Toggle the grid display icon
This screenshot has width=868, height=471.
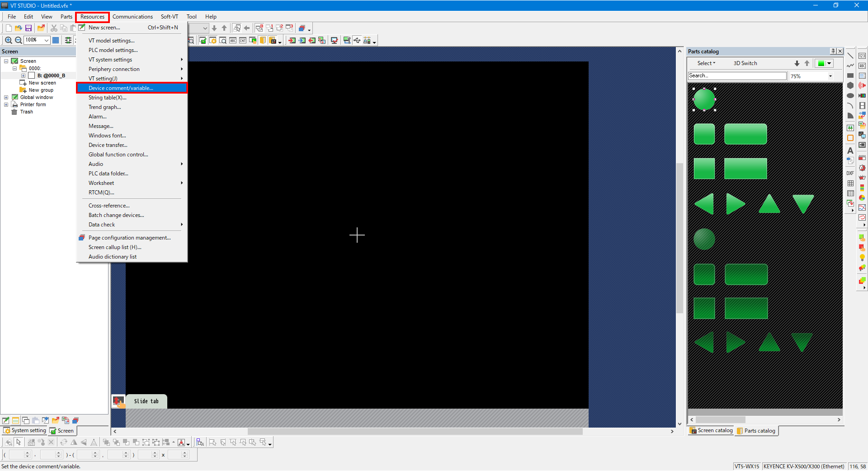tap(56, 40)
